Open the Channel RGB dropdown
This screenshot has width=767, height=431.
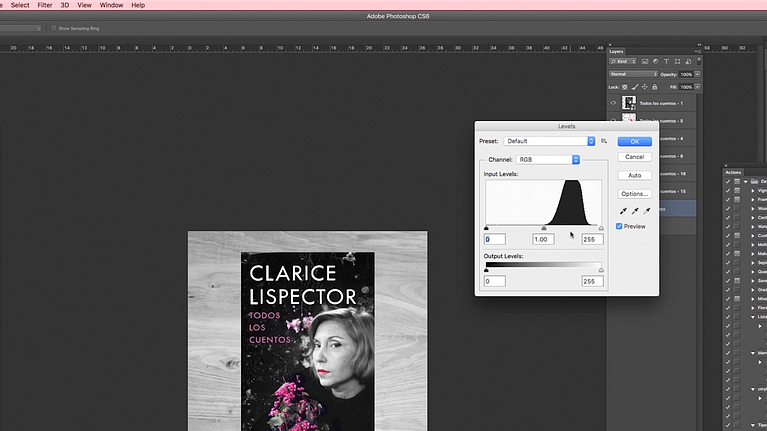548,159
